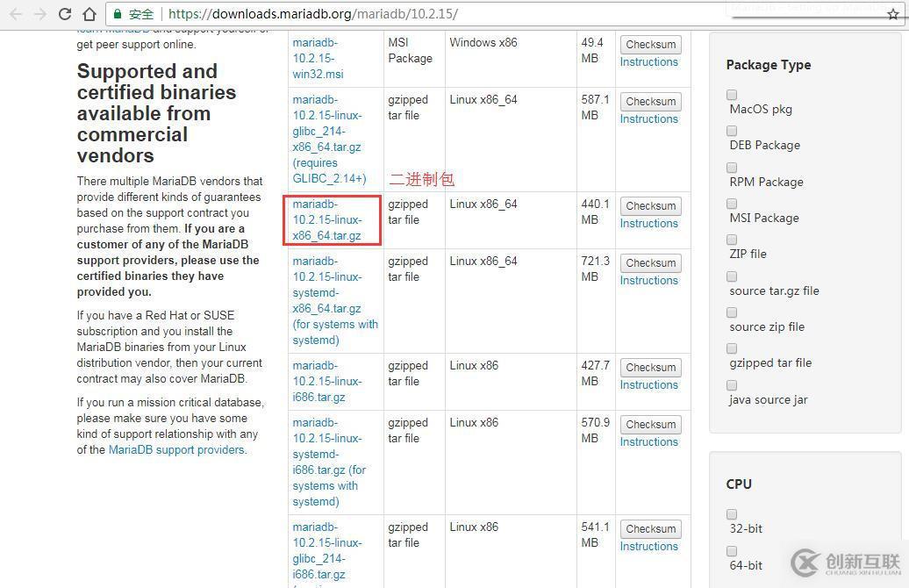Viewport: 909px width, 588px height.
Task: Check the DEB Package filter
Action: pyautogui.click(x=732, y=131)
